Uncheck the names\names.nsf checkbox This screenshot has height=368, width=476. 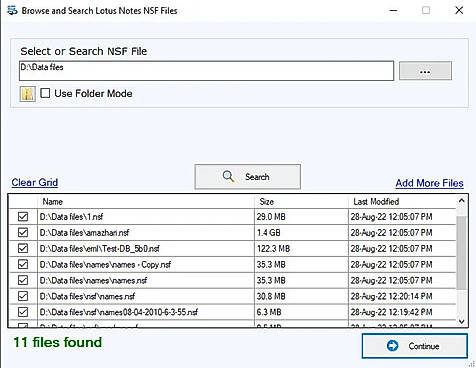point(23,280)
